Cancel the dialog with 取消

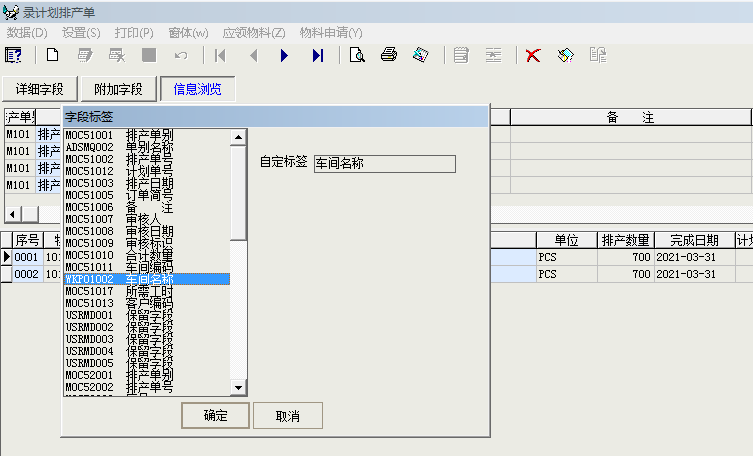(x=288, y=416)
